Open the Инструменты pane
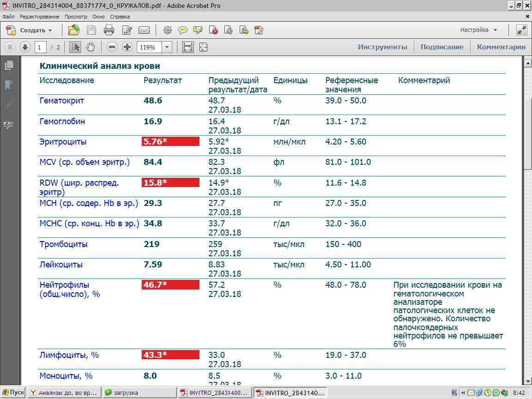This screenshot has width=532, height=399. coord(382,47)
